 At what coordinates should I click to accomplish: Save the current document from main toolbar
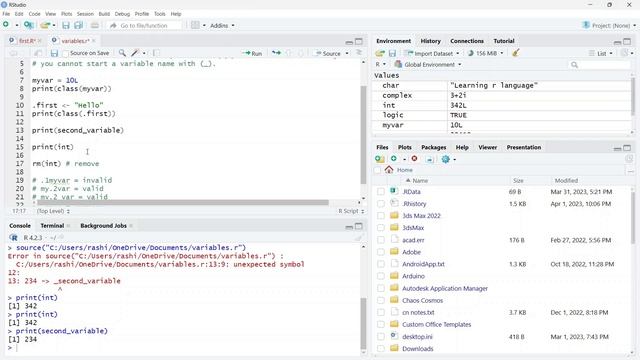pos(66,25)
